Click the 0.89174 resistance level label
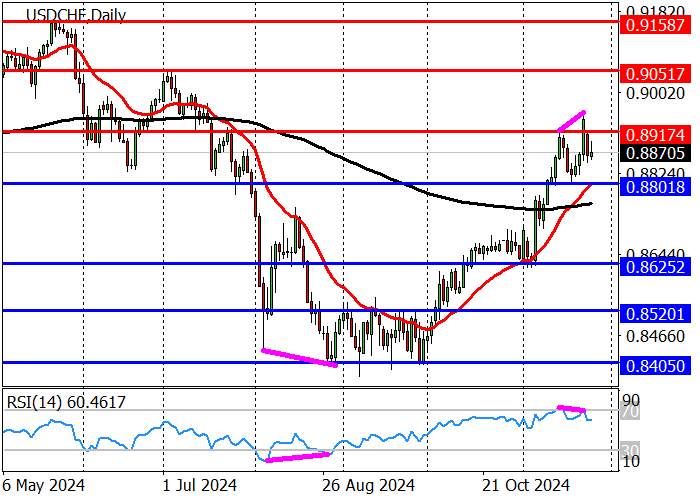700x500 pixels. point(655,135)
